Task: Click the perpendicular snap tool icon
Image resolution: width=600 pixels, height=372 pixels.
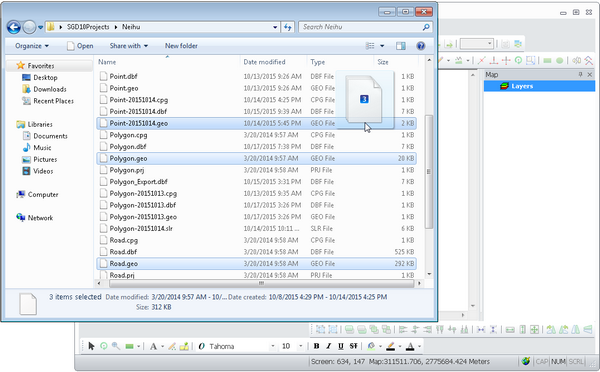Action: click(x=494, y=60)
